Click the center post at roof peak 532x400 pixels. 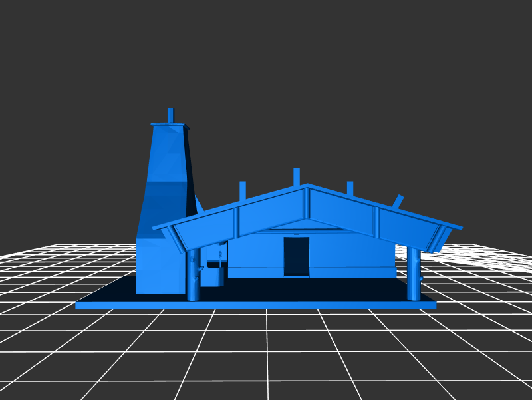(297, 176)
